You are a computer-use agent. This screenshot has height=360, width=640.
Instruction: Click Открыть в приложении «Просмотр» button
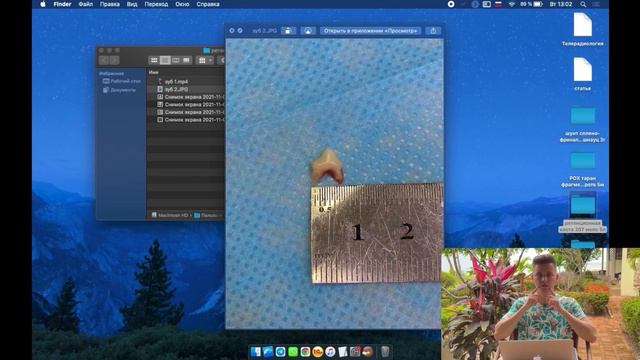pyautogui.click(x=370, y=31)
